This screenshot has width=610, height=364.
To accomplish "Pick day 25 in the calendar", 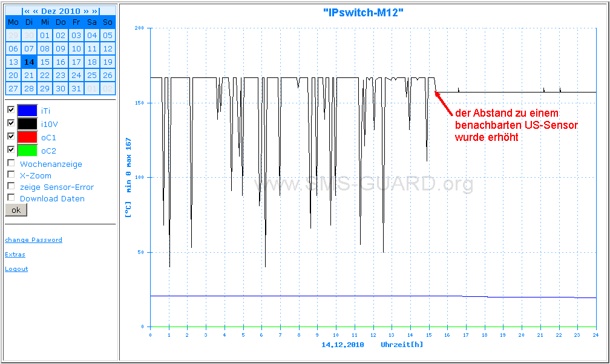I will point(92,75).
